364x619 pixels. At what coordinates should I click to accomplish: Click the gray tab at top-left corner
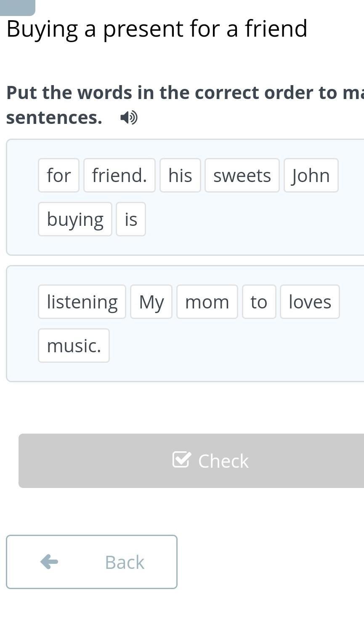(17, 7)
